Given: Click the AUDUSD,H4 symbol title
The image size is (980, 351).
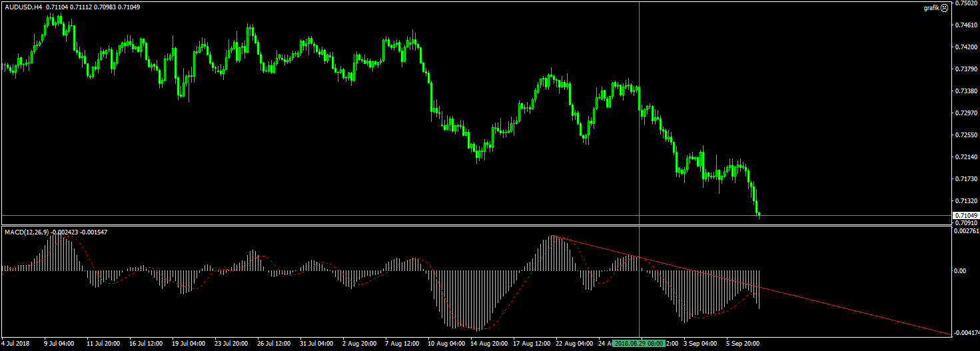Looking at the screenshot, I should [24, 7].
